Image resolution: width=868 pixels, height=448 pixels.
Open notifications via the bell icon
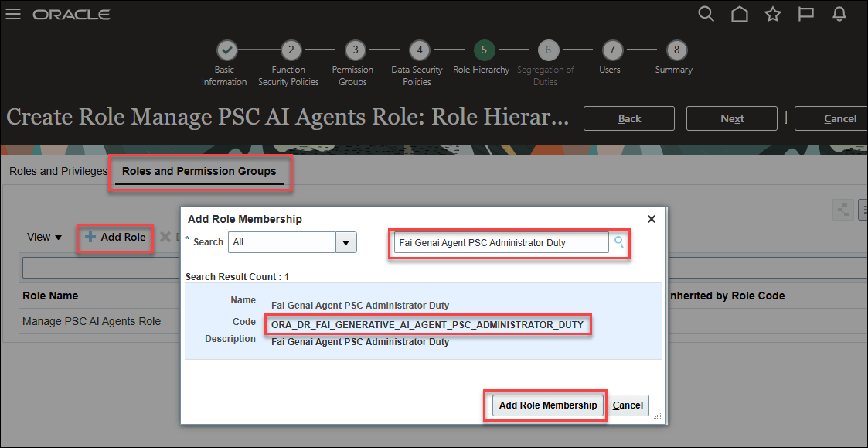tap(839, 13)
